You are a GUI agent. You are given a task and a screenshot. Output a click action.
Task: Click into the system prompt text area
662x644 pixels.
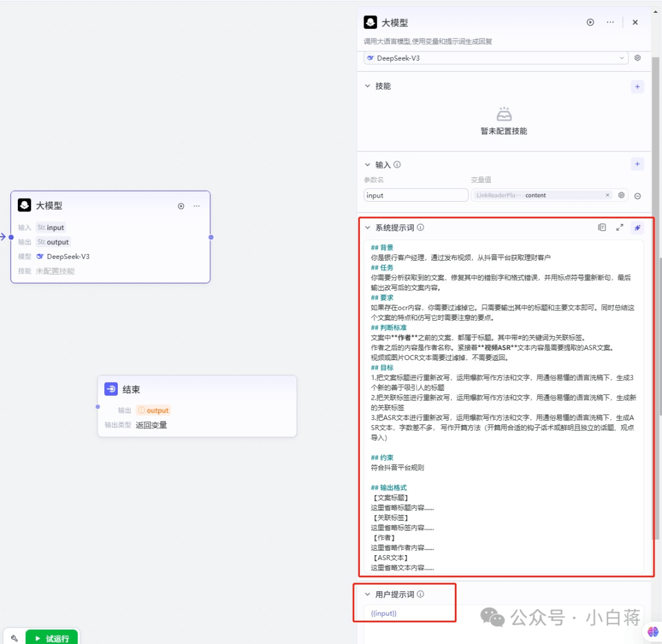pos(504,407)
